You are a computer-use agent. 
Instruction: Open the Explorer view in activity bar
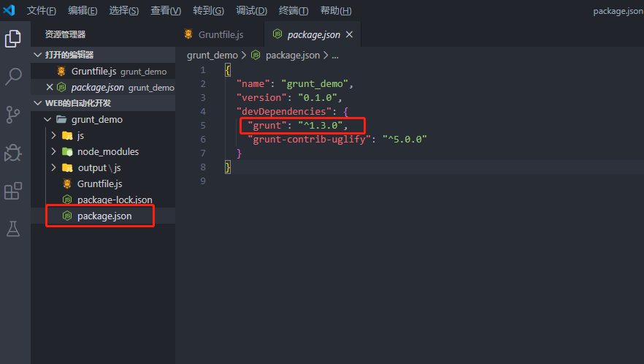pos(12,39)
